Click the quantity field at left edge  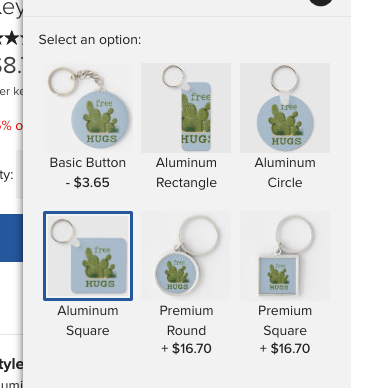pyautogui.click(x=19, y=174)
